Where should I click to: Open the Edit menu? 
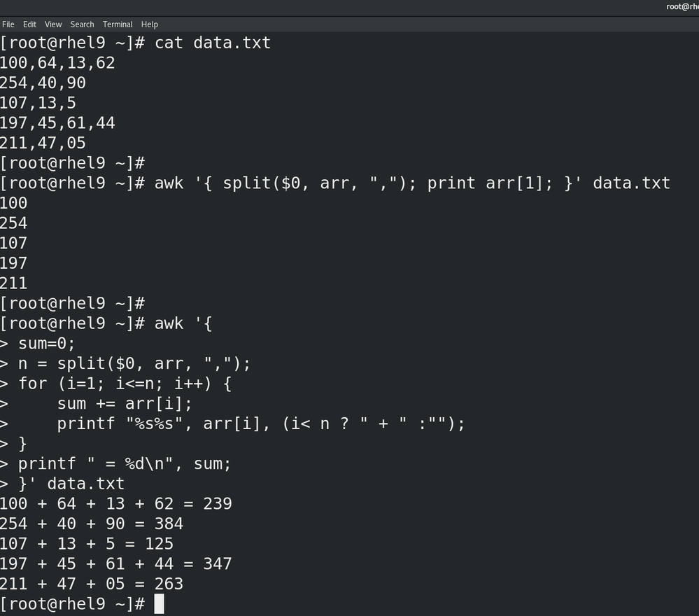coord(29,24)
